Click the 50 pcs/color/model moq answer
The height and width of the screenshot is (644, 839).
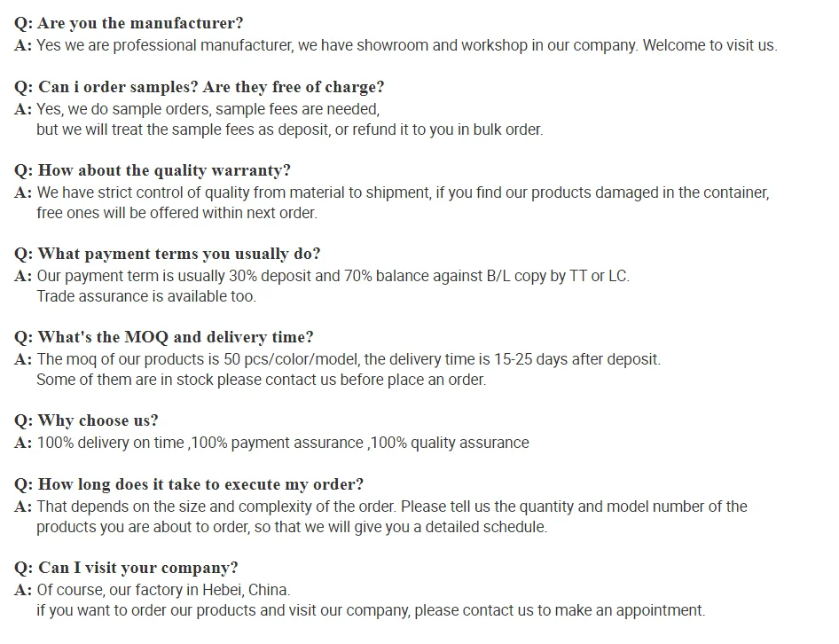[x=348, y=359]
